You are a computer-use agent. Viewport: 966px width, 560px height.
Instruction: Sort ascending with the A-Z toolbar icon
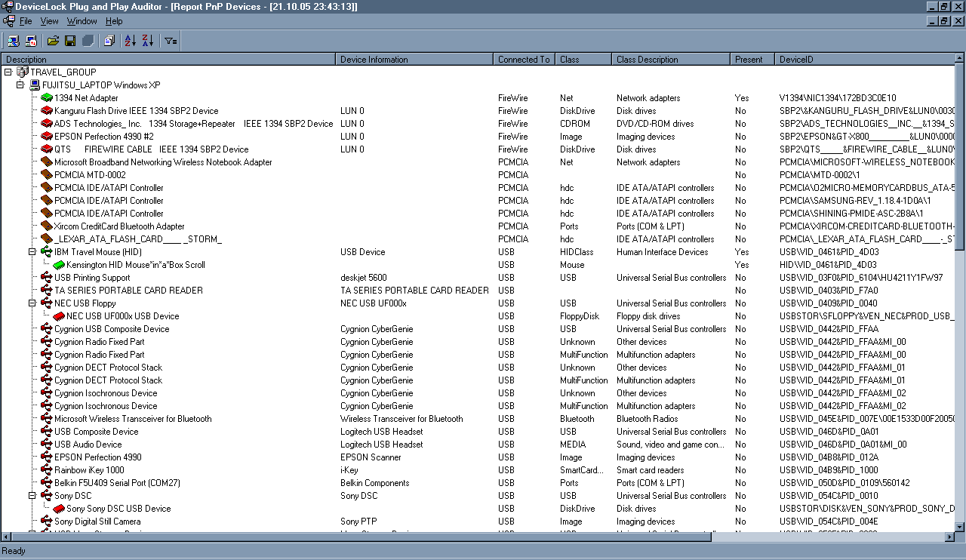click(130, 41)
